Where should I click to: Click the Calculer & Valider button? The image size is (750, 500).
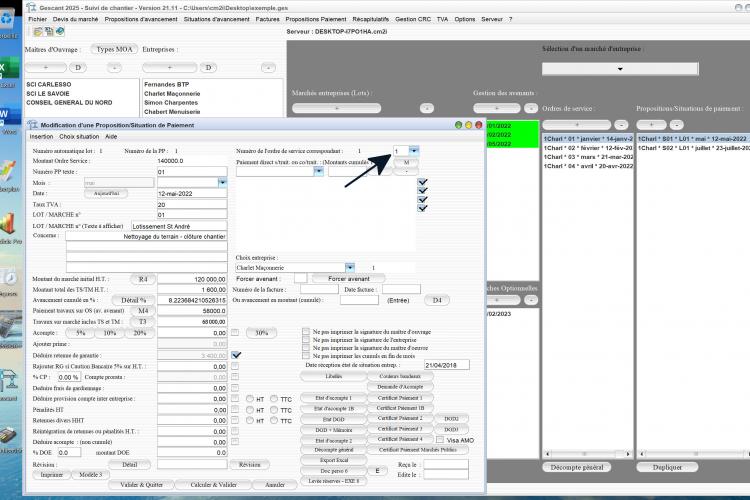click(x=213, y=485)
